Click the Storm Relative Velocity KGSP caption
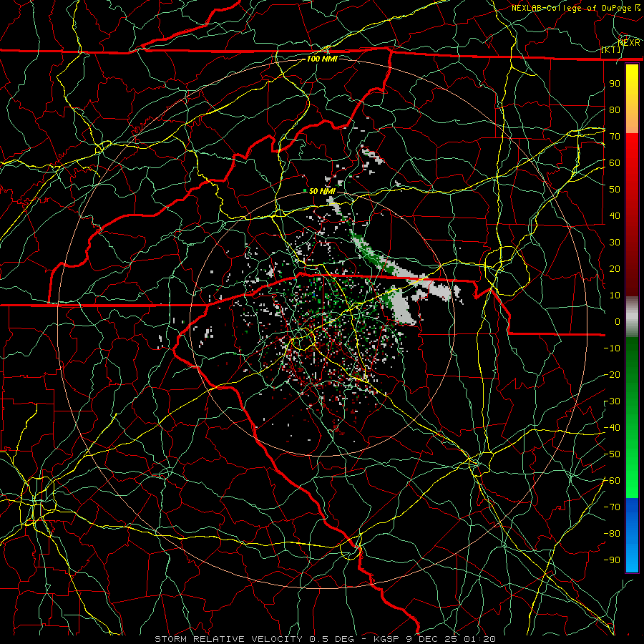This screenshot has height=644, width=644. [x=325, y=639]
